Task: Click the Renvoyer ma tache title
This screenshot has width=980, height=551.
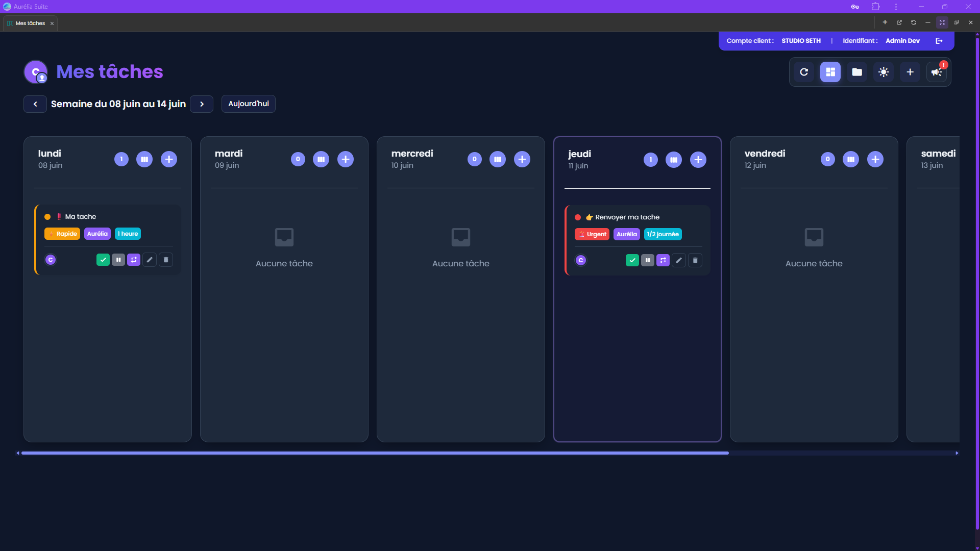Action: [627, 217]
